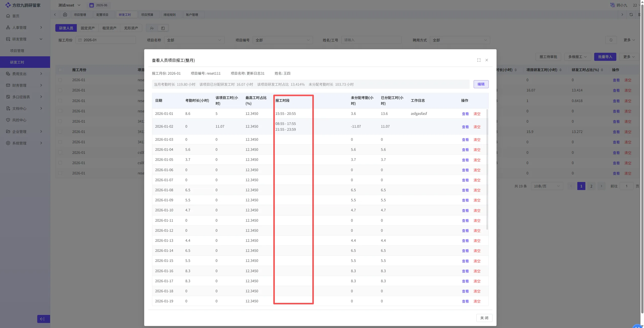The height and width of the screenshot is (328, 644).
Task: Sort by 项目研发工时(小时) column icon
Action: pos(560,70)
